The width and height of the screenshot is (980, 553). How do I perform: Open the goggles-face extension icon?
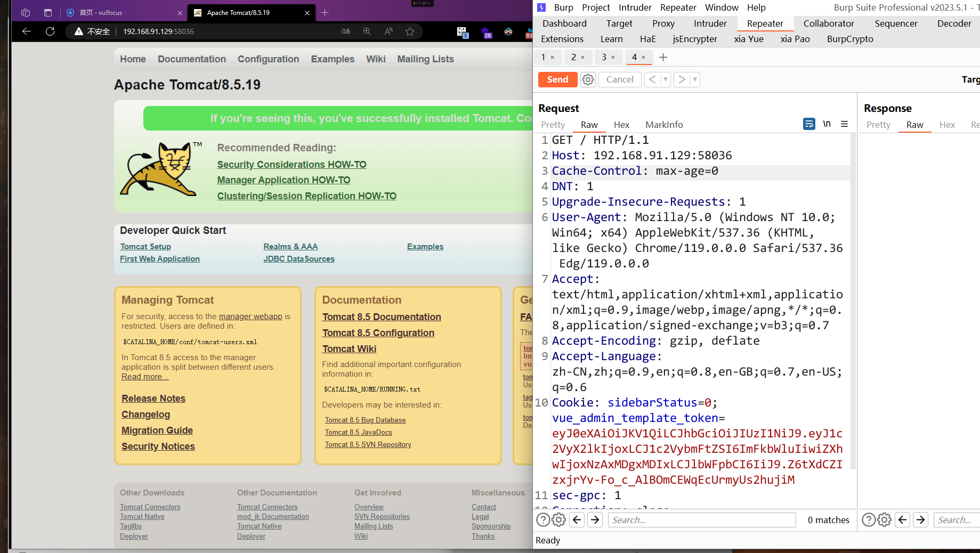tap(508, 32)
